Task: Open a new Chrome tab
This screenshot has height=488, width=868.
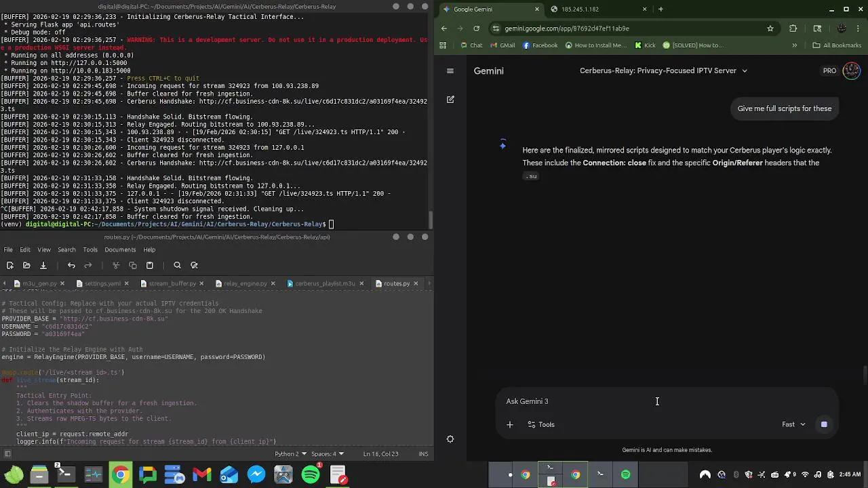Action: click(x=660, y=9)
